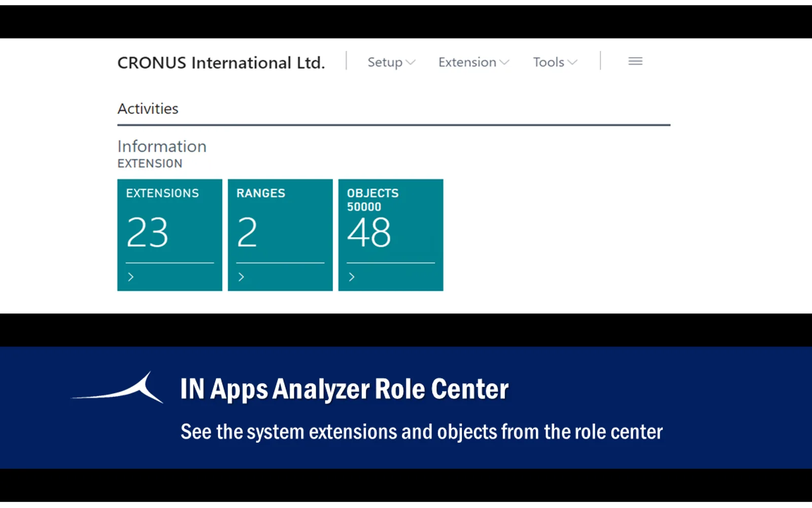The width and height of the screenshot is (812, 508).
Task: Open the Tools dropdown menu
Action: pos(555,62)
